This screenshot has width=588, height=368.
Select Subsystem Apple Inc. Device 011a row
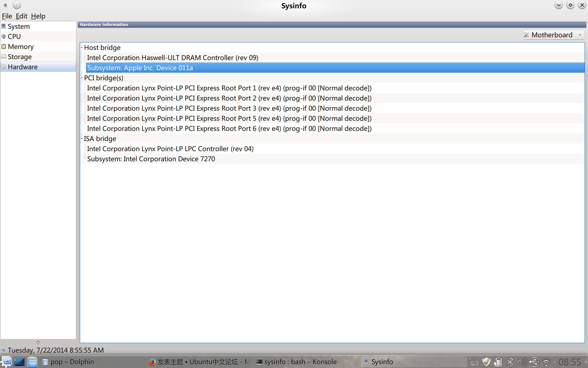point(335,68)
